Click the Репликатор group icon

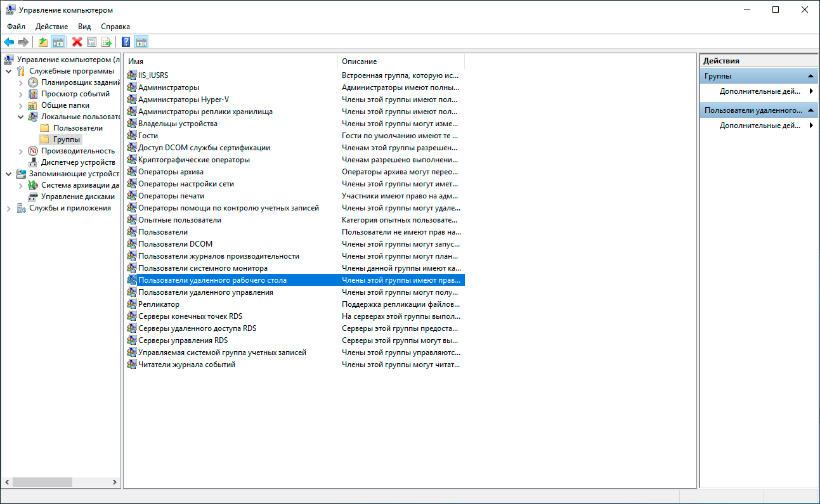coord(132,304)
